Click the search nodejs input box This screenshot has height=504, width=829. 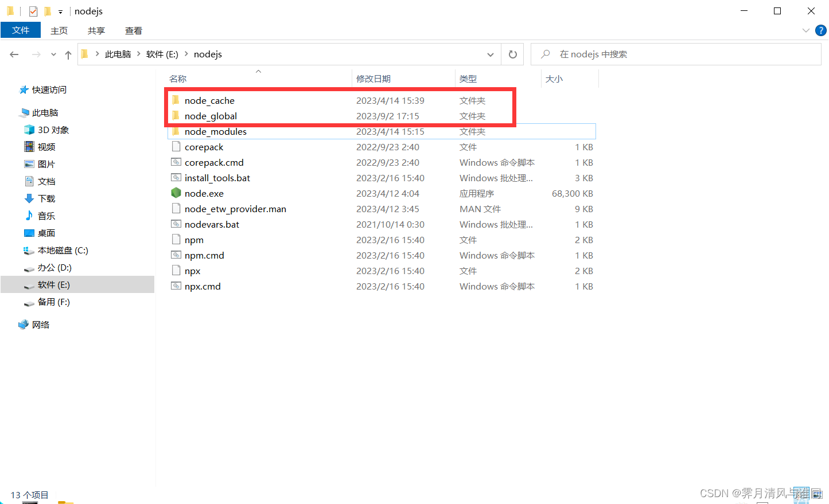click(676, 54)
